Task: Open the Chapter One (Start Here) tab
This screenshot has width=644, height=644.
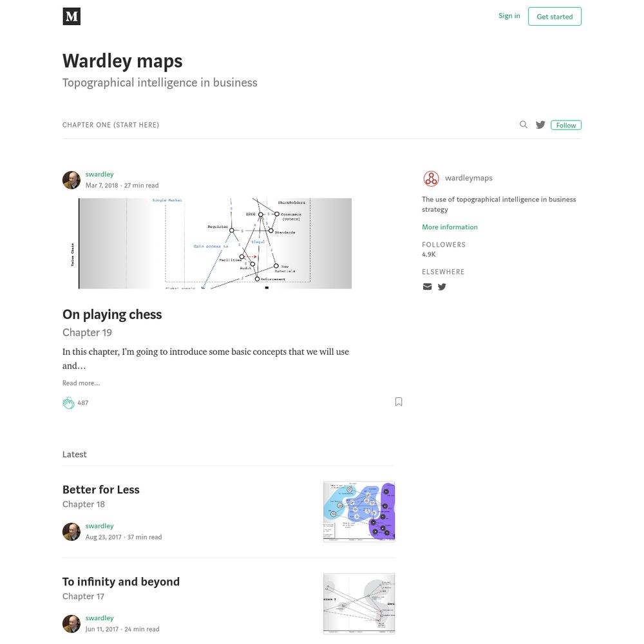Action: click(111, 125)
